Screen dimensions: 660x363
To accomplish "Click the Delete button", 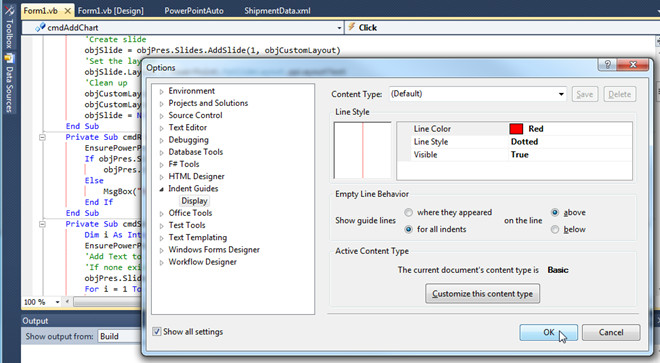I will click(620, 94).
